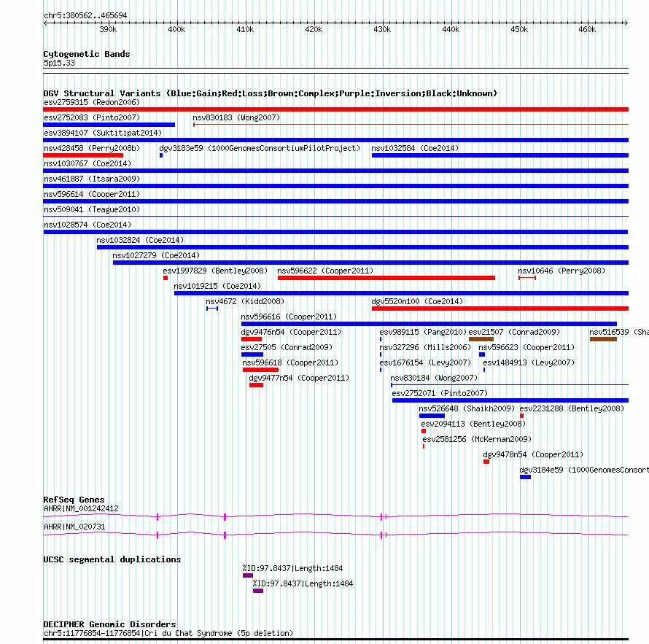Select the dgv9477n54 (Cooper2011) red bar
The image size is (649, 644).
(x=256, y=385)
